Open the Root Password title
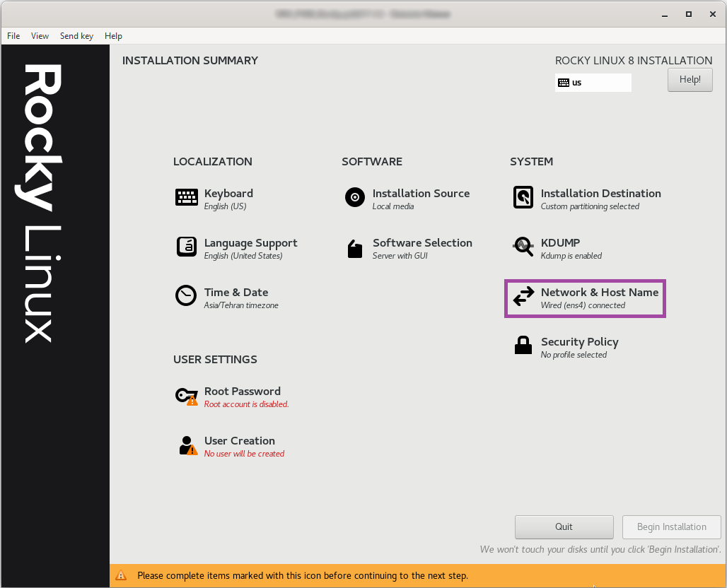 tap(242, 391)
